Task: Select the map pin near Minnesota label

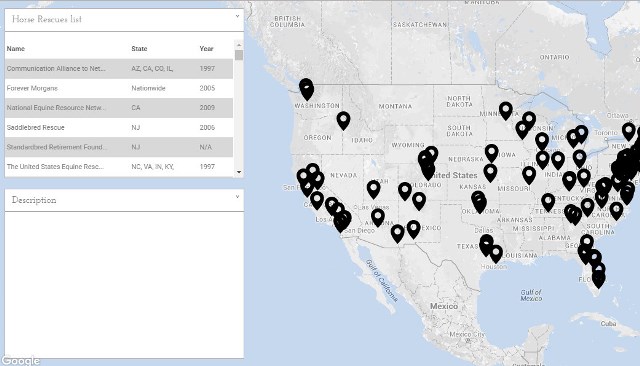Action: click(506, 111)
